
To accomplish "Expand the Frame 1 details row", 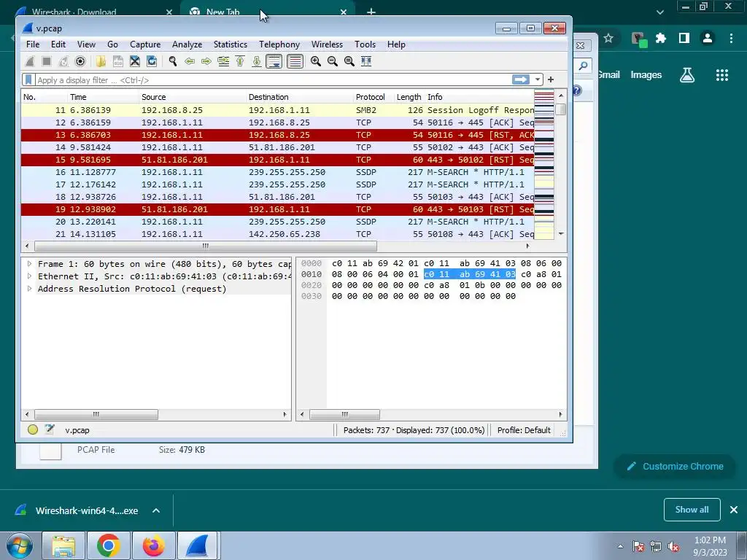I will [29, 264].
